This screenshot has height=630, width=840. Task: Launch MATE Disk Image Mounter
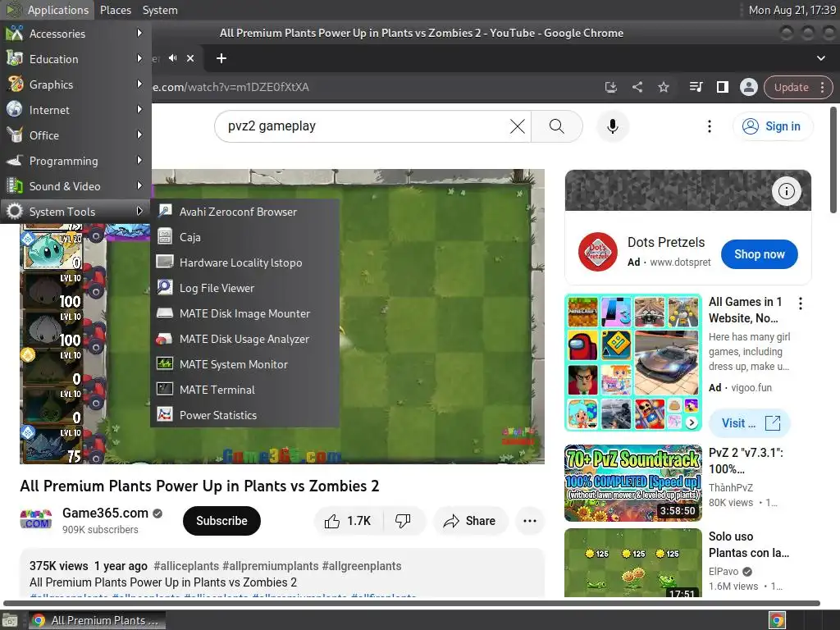click(244, 313)
